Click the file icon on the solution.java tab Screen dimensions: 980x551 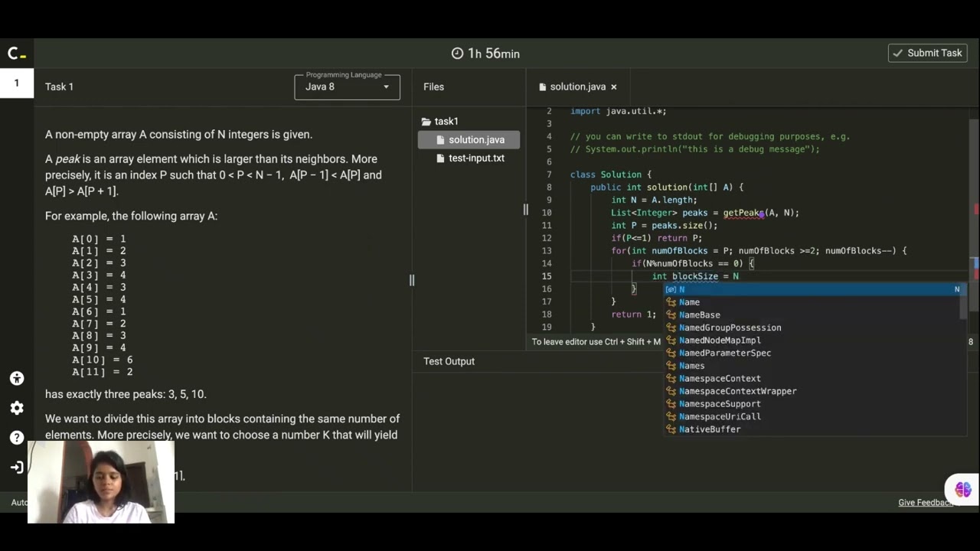click(542, 87)
